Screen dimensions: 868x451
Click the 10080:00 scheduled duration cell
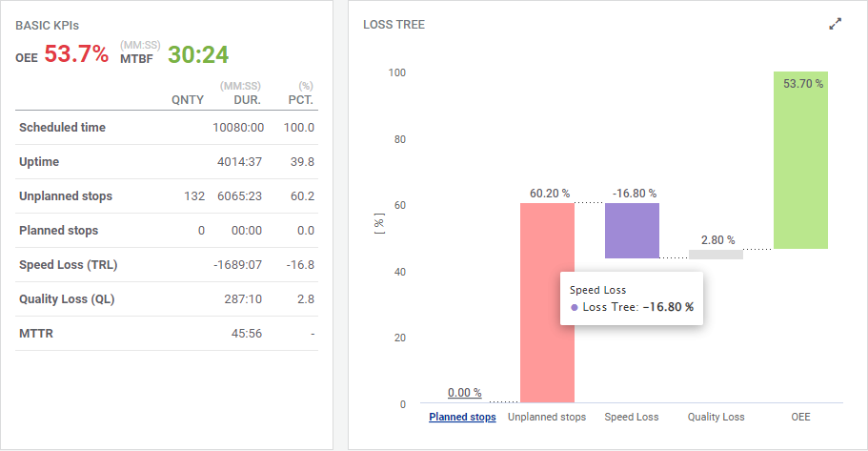coord(238,128)
